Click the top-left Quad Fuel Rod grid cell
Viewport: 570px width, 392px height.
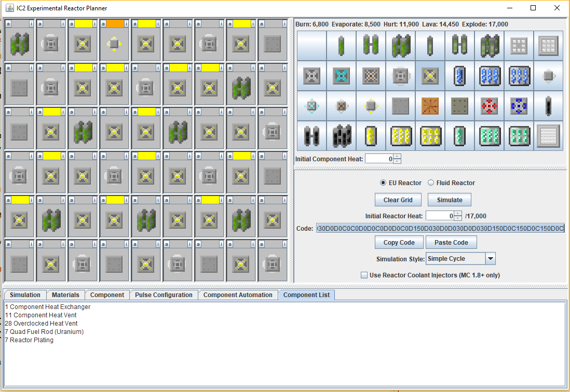pos(19,44)
